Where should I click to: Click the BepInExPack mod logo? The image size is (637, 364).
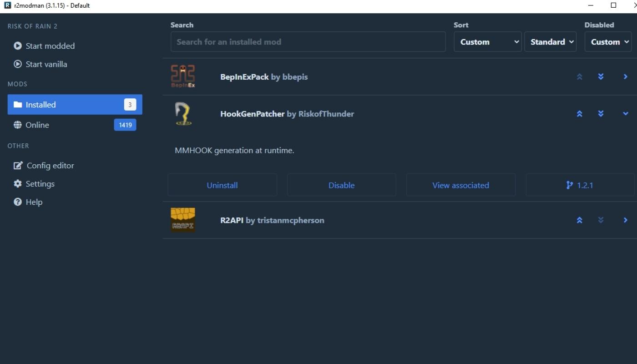click(183, 76)
